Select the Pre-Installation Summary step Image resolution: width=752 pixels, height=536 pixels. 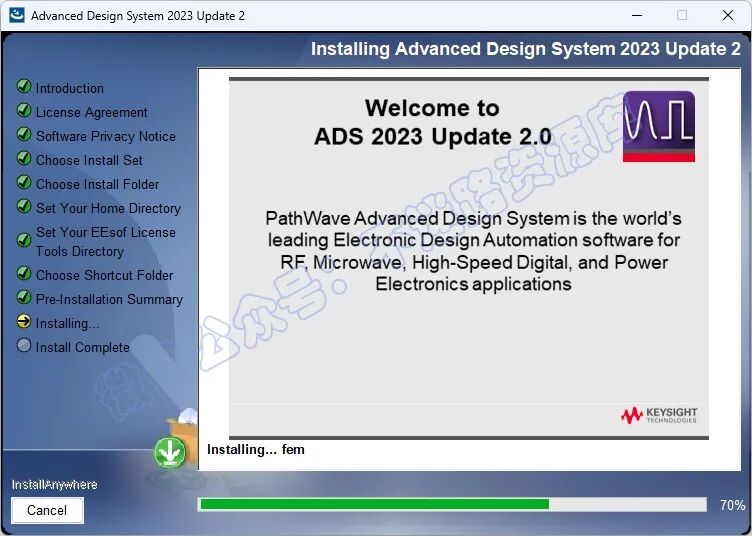109,299
